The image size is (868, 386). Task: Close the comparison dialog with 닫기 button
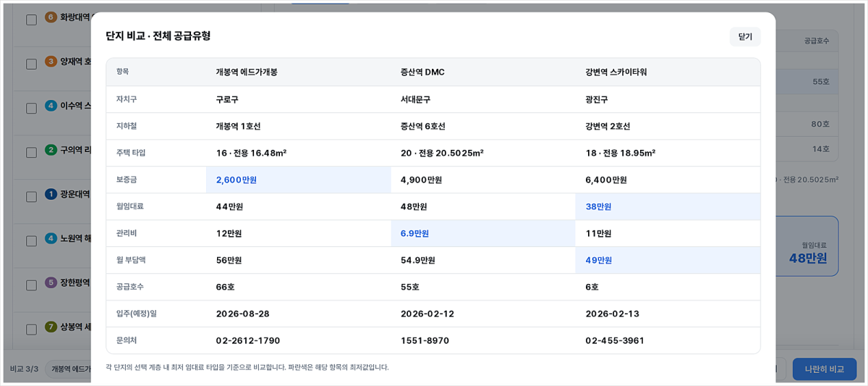point(745,37)
